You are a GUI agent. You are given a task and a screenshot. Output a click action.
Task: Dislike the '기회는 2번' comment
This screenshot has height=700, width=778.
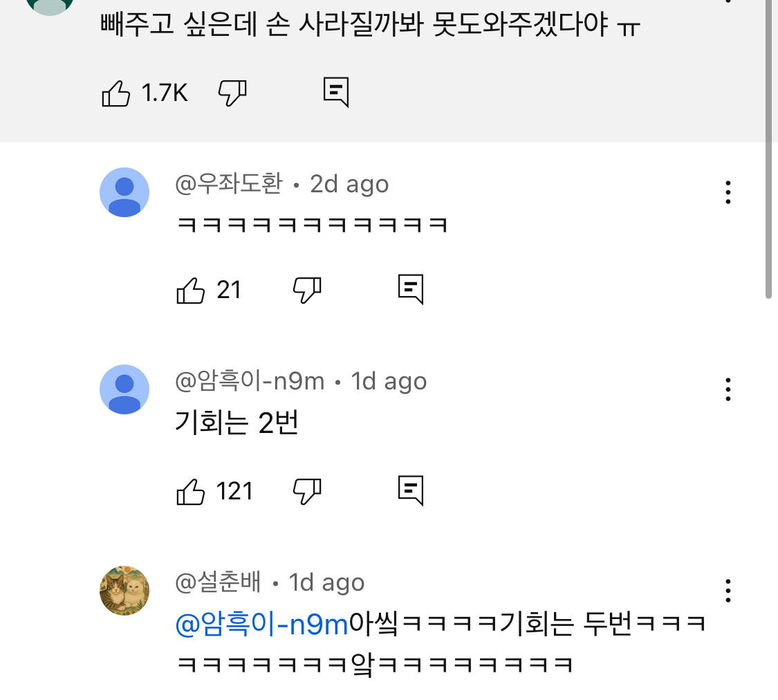(307, 491)
